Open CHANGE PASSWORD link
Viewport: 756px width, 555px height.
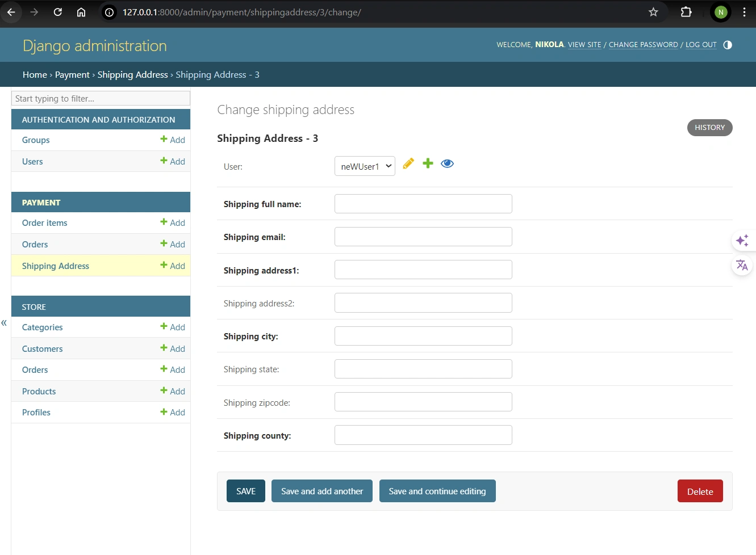pyautogui.click(x=644, y=45)
